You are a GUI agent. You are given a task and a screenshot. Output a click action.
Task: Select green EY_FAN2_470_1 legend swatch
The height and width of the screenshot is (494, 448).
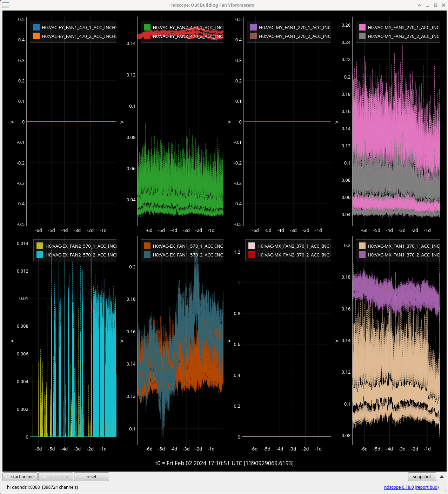coord(147,27)
